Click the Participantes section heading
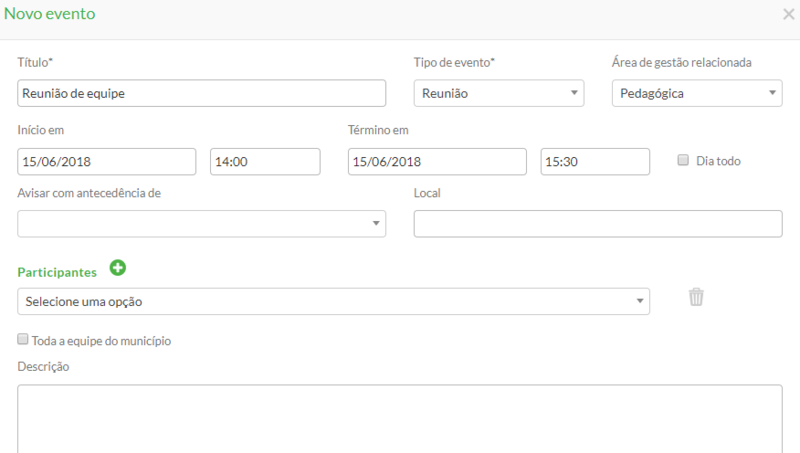Screen dimensions: 800x453 click(x=57, y=272)
